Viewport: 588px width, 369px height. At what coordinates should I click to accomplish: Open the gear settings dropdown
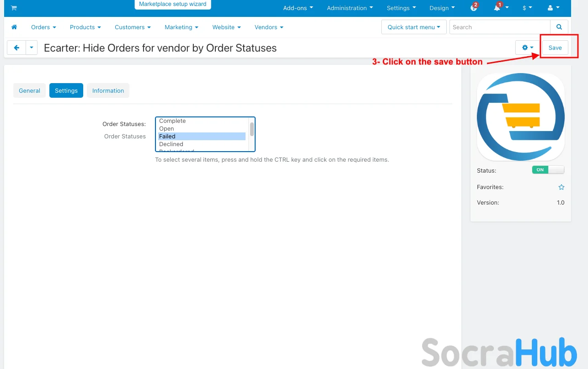pyautogui.click(x=528, y=47)
